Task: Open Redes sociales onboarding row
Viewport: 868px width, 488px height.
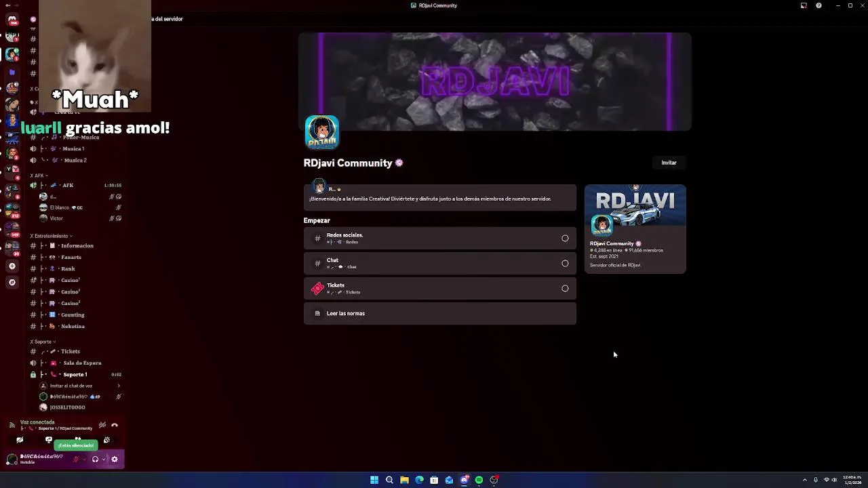Action: click(440, 239)
